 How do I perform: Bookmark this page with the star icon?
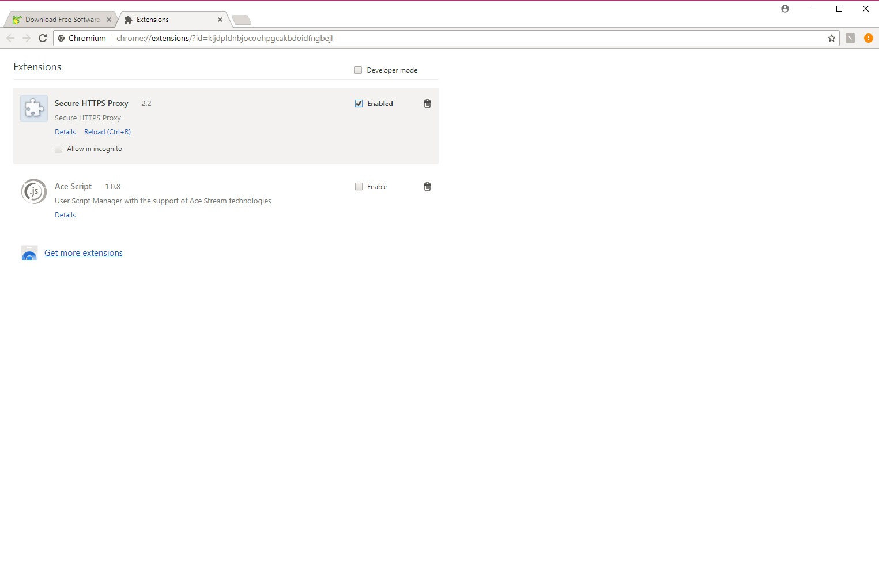tap(831, 38)
